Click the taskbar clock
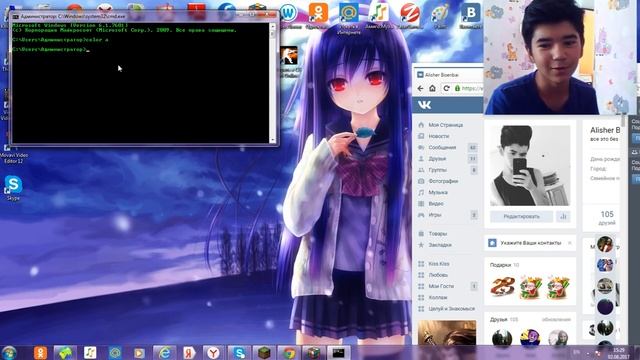640x360 pixels. pyautogui.click(x=619, y=353)
